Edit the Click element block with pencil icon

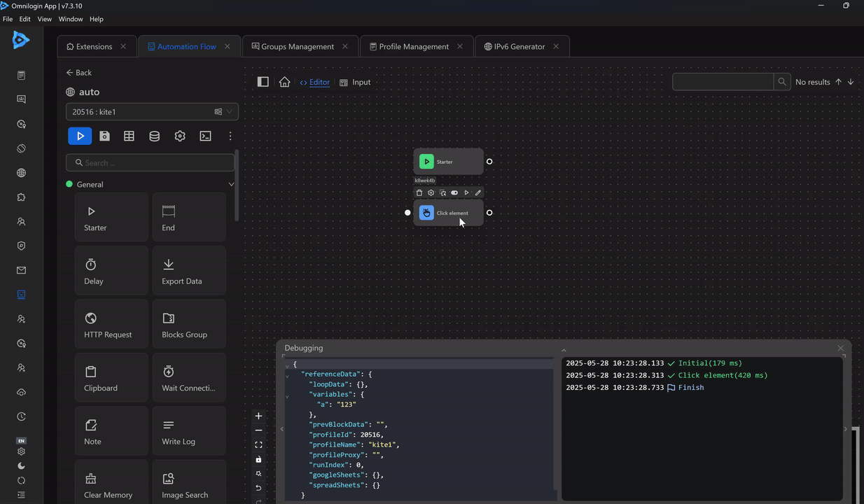(478, 192)
